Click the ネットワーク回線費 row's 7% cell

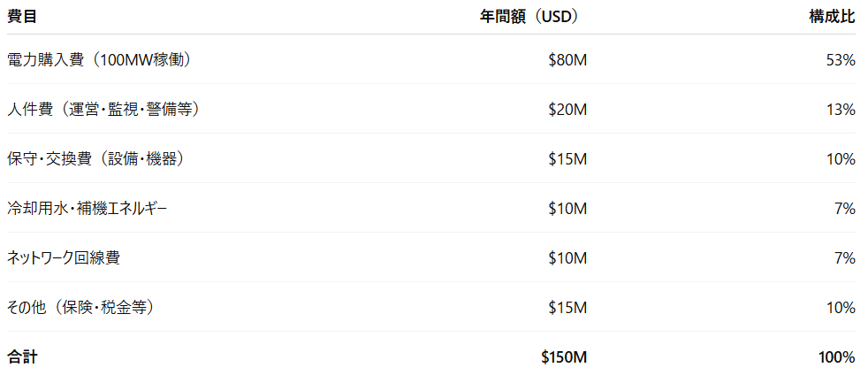pyautogui.click(x=846, y=257)
